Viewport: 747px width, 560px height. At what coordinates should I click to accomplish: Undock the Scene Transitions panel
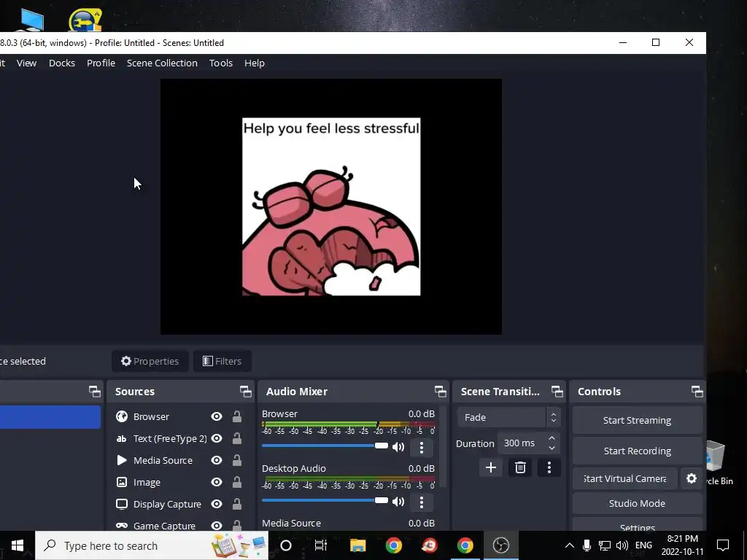pyautogui.click(x=557, y=392)
